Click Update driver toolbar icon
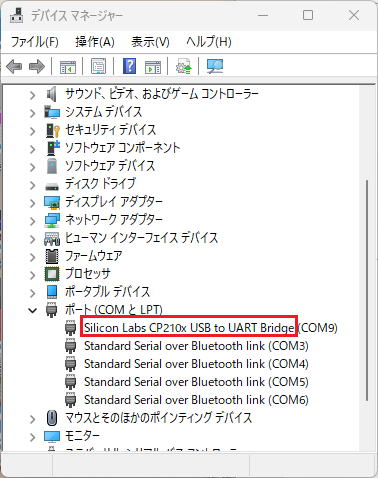The height and width of the screenshot is (478, 378). 184,66
